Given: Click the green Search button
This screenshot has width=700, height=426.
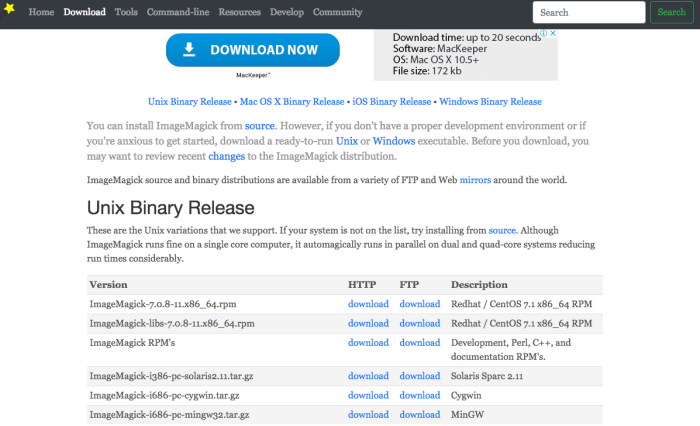Looking at the screenshot, I should 671,13.
